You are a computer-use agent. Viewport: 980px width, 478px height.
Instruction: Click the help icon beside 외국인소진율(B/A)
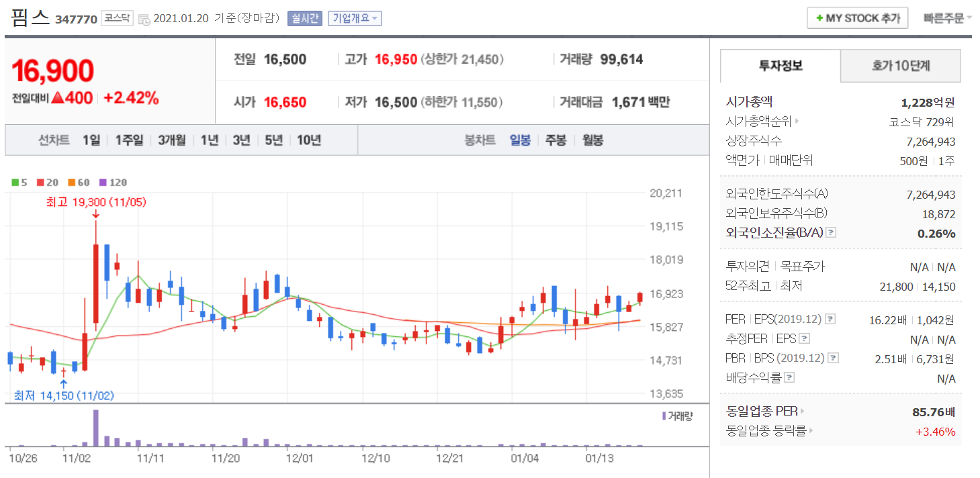(831, 233)
